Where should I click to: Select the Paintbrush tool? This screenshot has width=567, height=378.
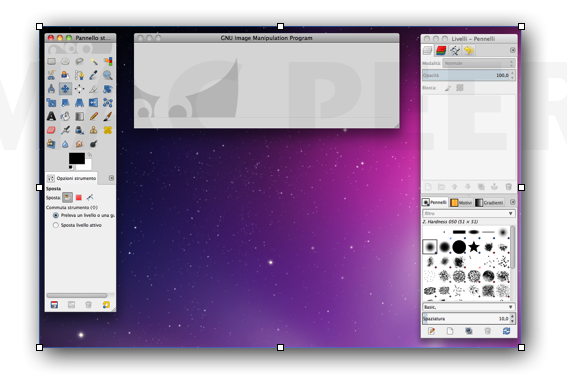click(x=108, y=116)
